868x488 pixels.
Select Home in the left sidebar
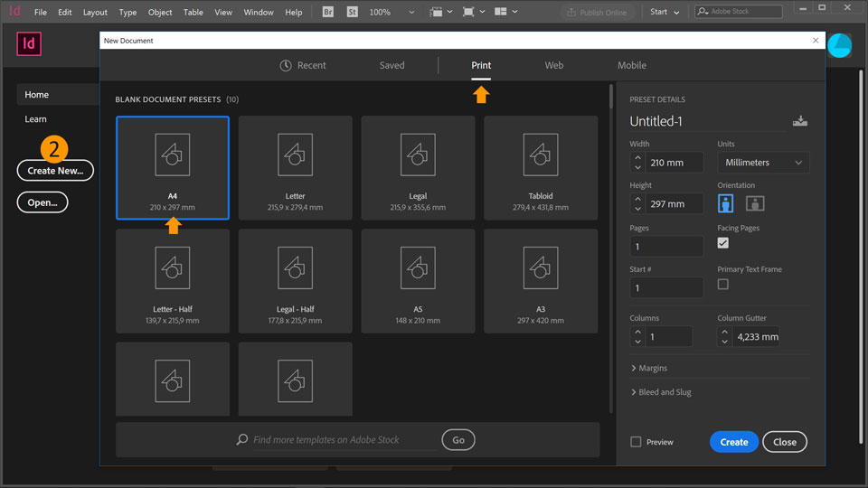point(58,95)
